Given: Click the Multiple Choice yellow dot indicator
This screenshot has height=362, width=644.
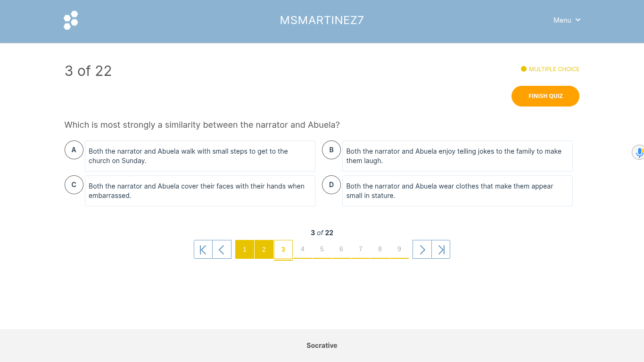Looking at the screenshot, I should click(524, 69).
